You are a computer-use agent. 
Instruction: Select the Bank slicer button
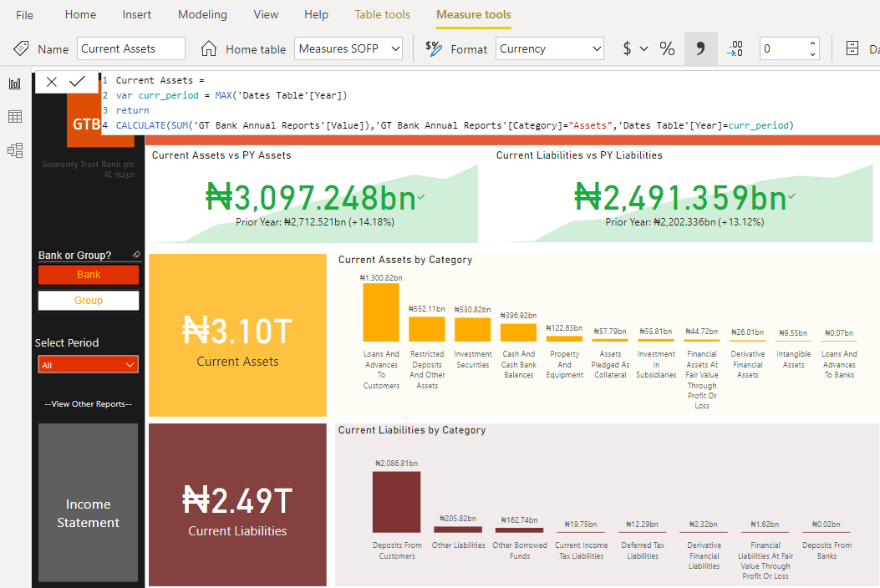(89, 275)
